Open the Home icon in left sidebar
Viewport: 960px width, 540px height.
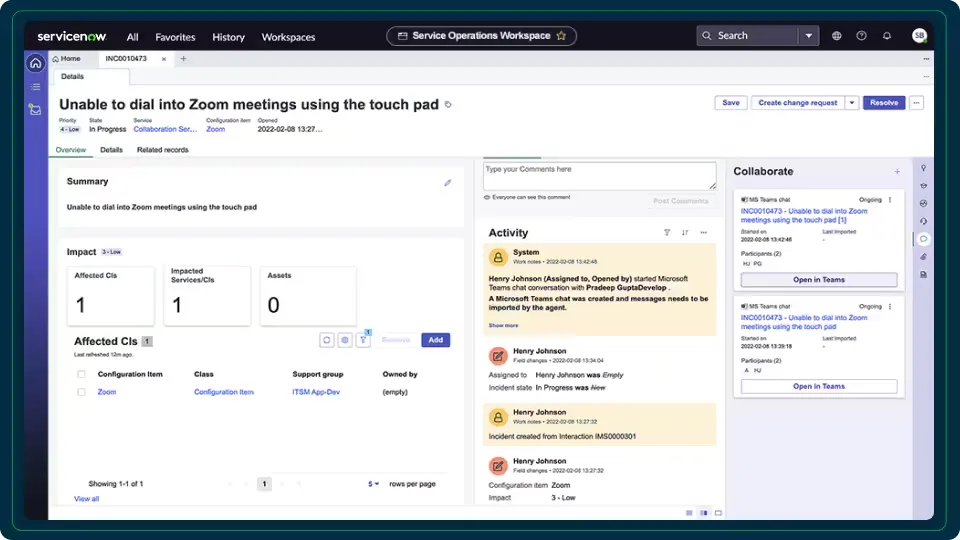[36, 63]
